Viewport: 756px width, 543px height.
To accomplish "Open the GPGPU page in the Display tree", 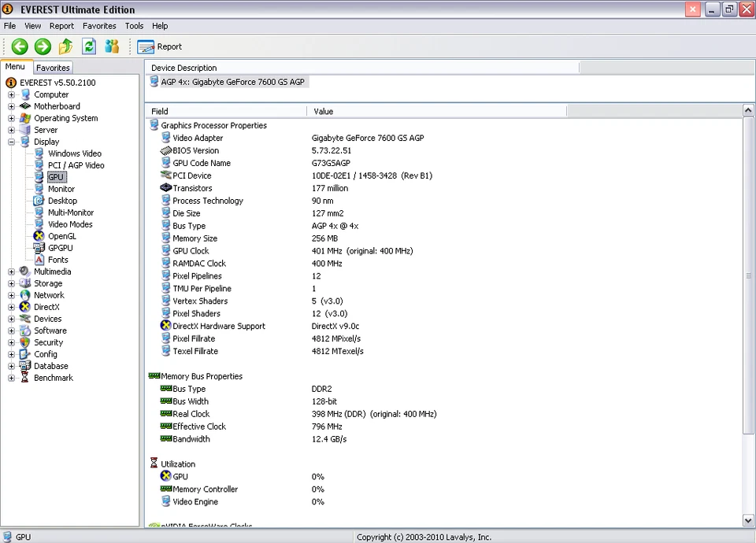I will (60, 248).
